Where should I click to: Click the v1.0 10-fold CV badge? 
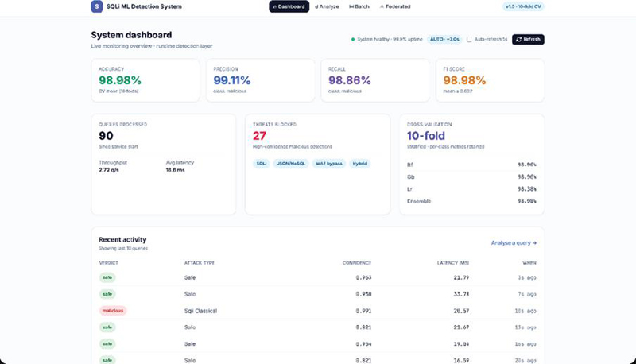tap(523, 6)
